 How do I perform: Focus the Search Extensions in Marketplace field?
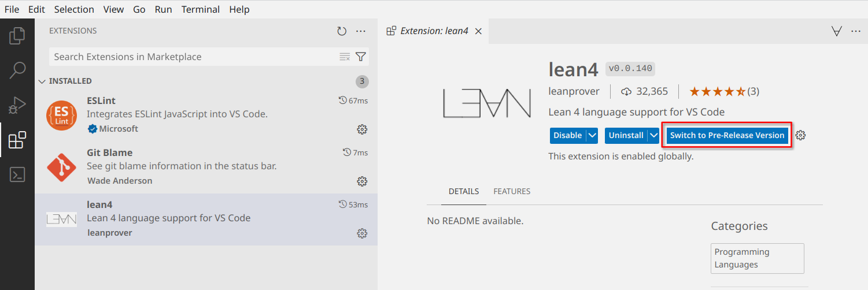[x=194, y=57]
